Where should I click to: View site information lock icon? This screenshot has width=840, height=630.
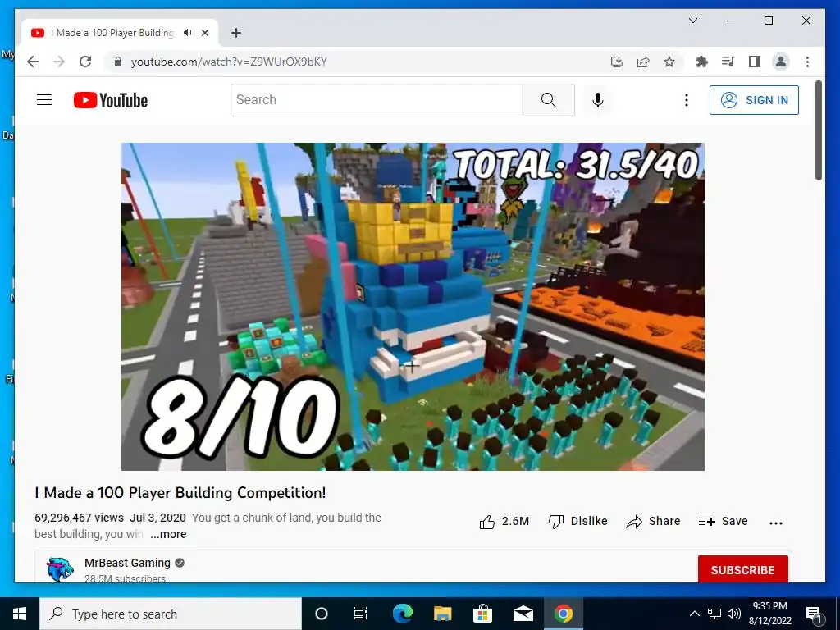point(118,62)
